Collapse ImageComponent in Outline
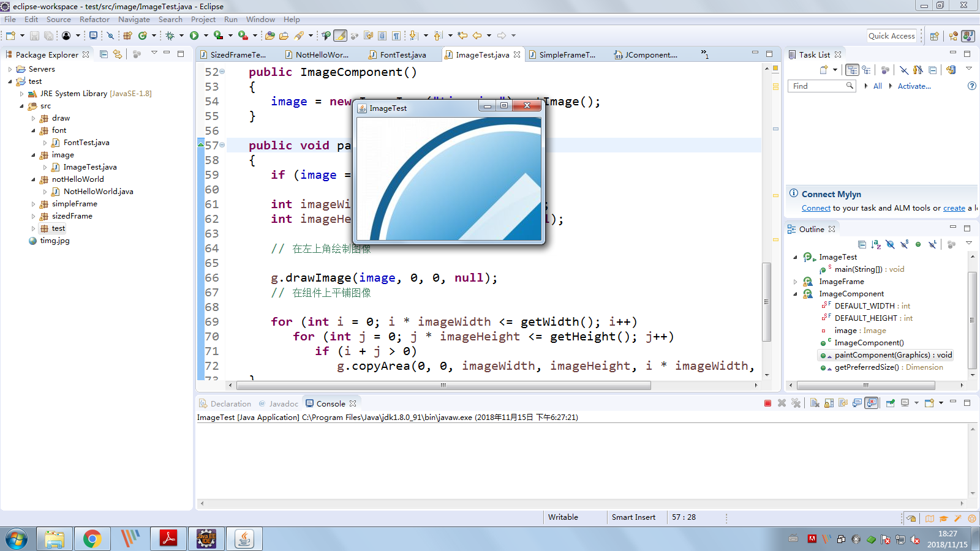 pos(795,294)
